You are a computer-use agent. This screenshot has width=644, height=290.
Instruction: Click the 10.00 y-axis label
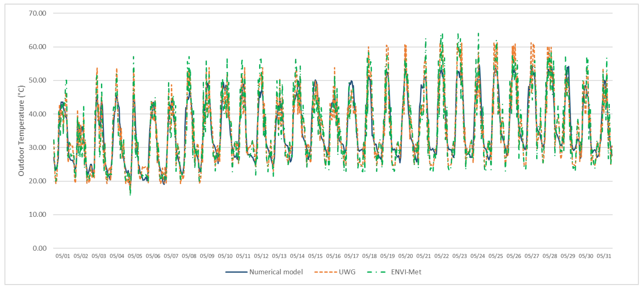[38, 214]
